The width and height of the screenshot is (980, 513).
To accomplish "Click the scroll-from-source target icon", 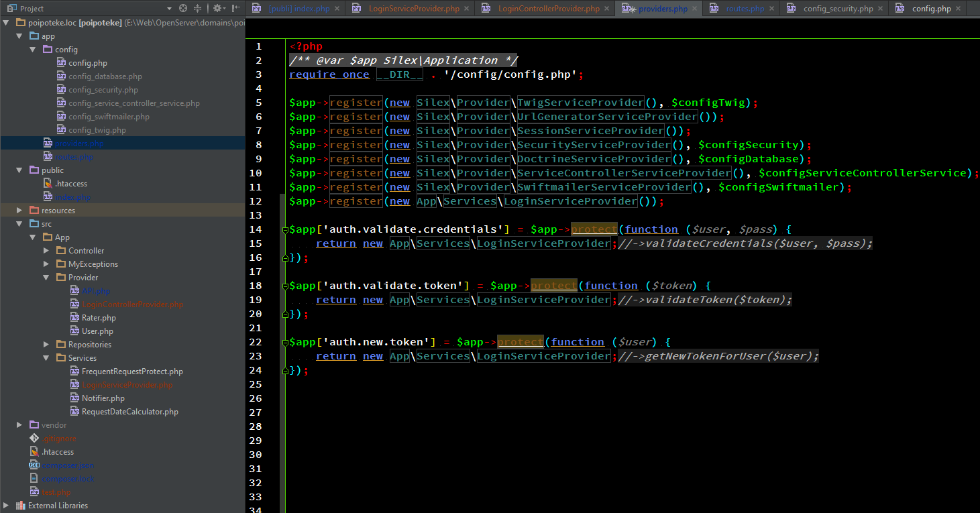I will [182, 9].
